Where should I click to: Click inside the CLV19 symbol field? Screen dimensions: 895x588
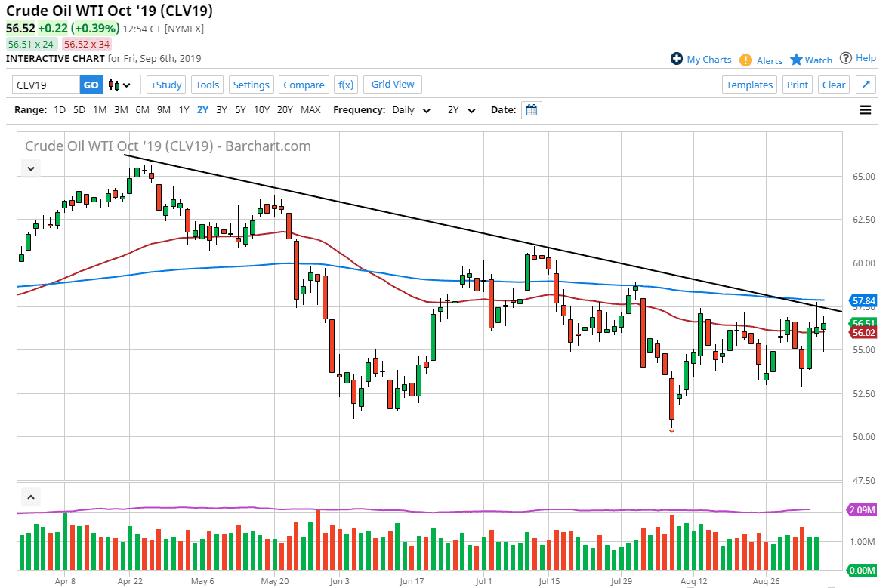(x=42, y=85)
